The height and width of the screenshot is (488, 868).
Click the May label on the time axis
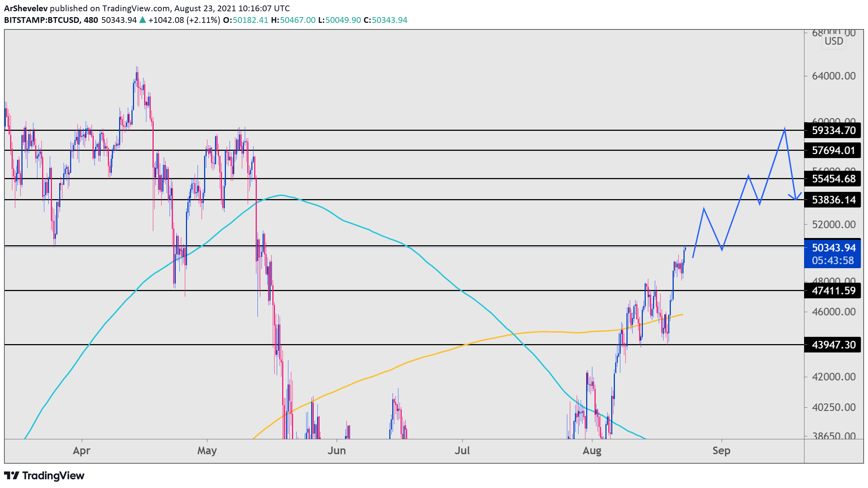click(207, 451)
